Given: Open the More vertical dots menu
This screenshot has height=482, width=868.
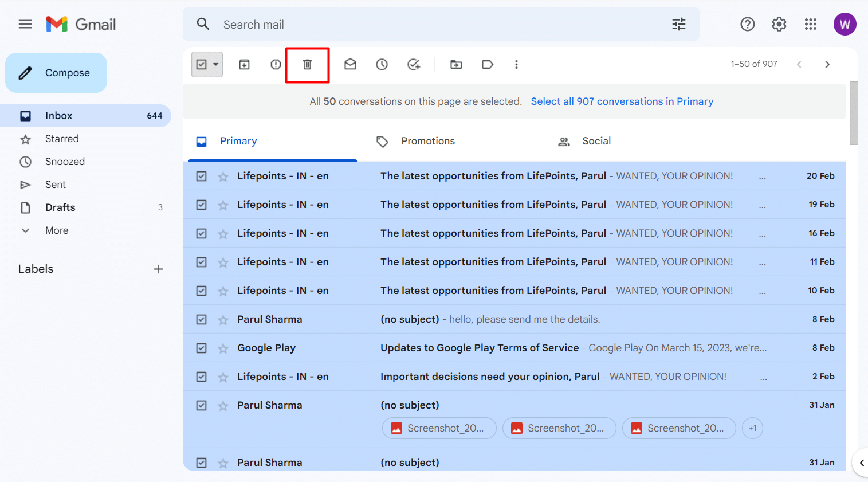Looking at the screenshot, I should pos(516,65).
